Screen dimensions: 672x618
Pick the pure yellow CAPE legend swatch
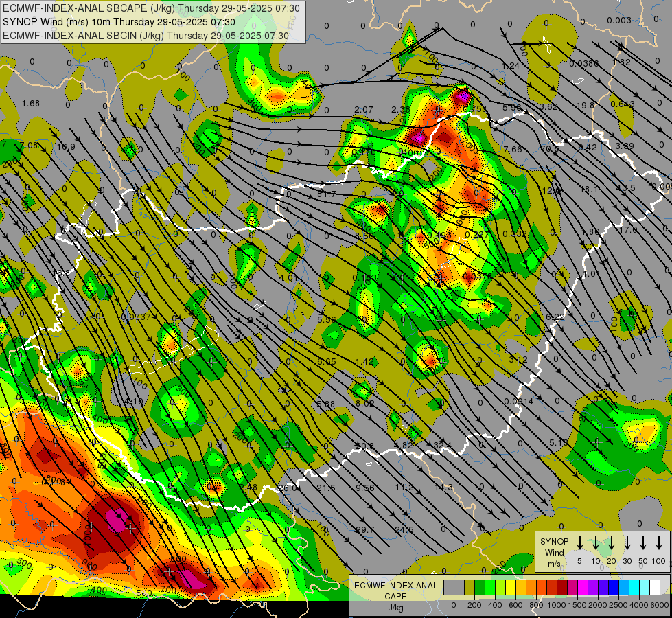coord(511,588)
